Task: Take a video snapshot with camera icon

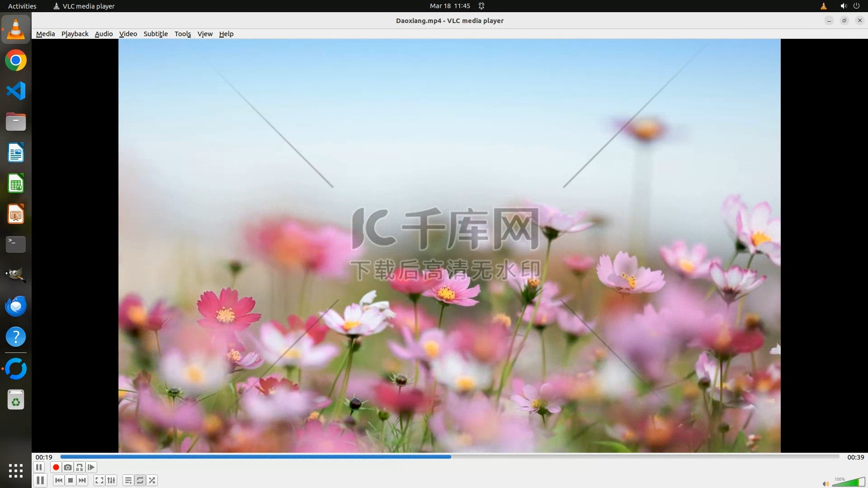Action: 68,467
